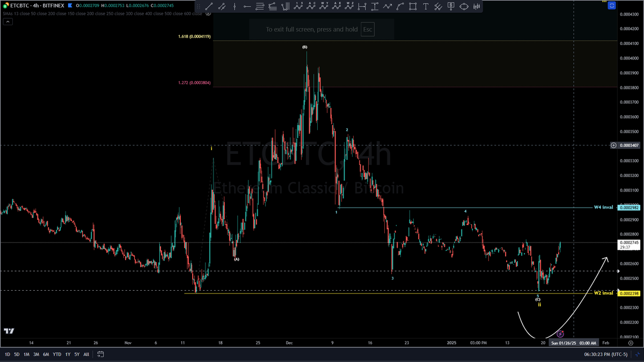This screenshot has height=362, width=644.
Task: Open chart settings gear near the time axis
Action: pyautogui.click(x=630, y=342)
